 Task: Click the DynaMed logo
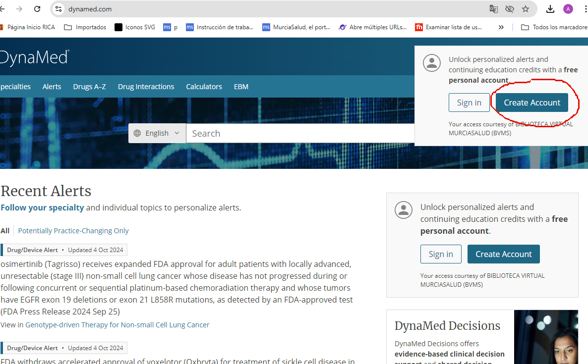point(34,57)
